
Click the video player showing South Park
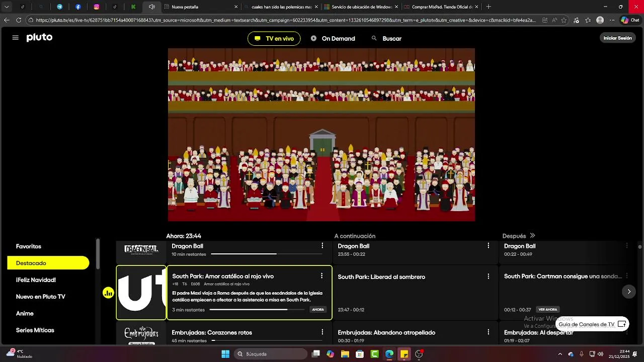click(321, 135)
